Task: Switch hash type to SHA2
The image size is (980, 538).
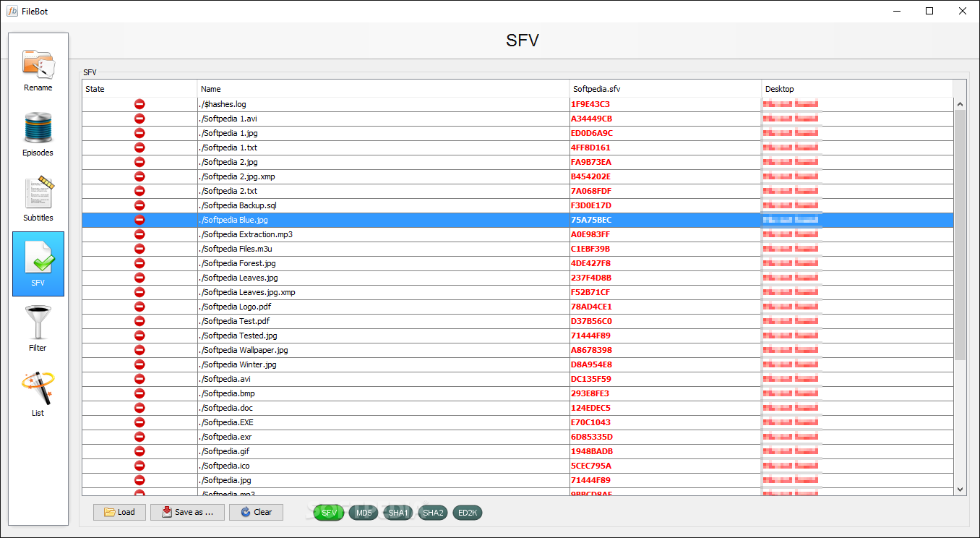Action: click(433, 513)
